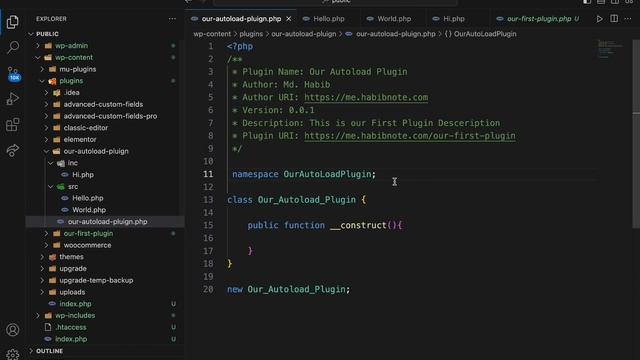Open Run and Debug view

tap(13, 99)
